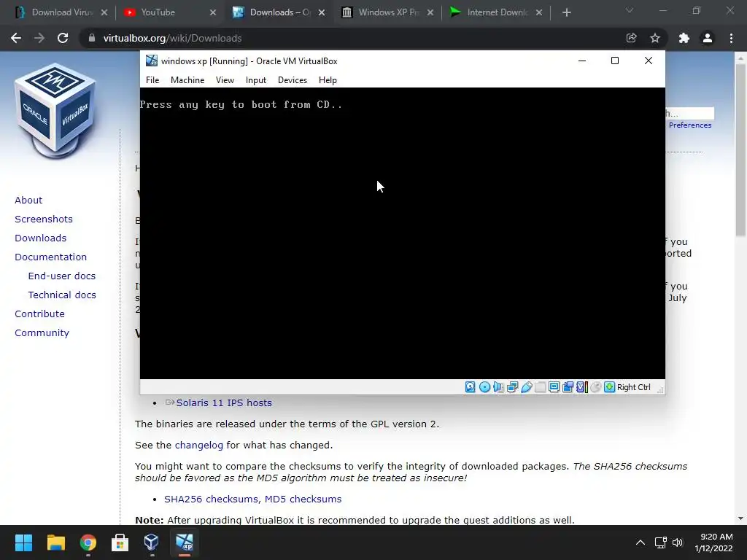Open the Chrome three-dot menu

click(x=731, y=38)
